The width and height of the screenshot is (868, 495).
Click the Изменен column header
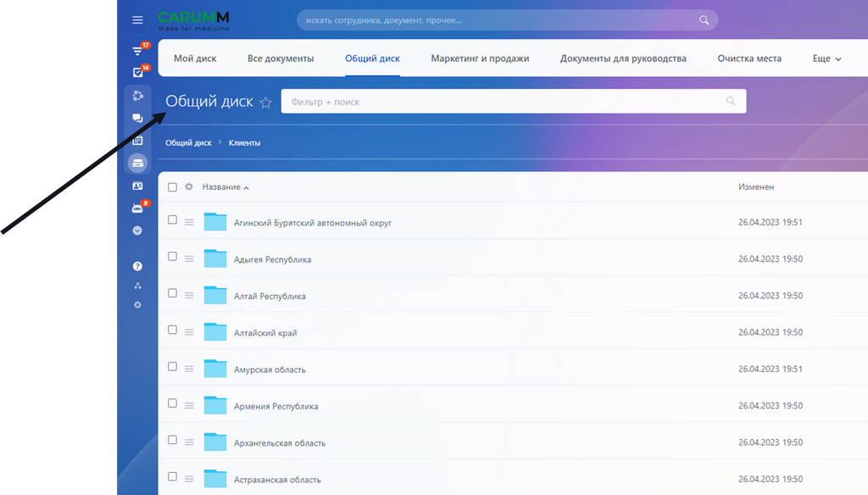[756, 187]
